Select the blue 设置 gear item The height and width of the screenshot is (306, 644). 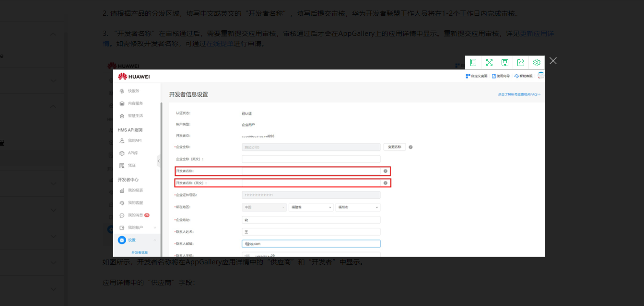pos(127,240)
